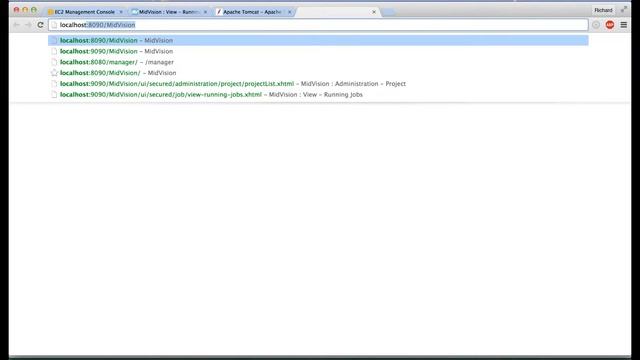640x360 pixels.
Task: Open a new tab with the new-tab button
Action: pyautogui.click(x=389, y=13)
